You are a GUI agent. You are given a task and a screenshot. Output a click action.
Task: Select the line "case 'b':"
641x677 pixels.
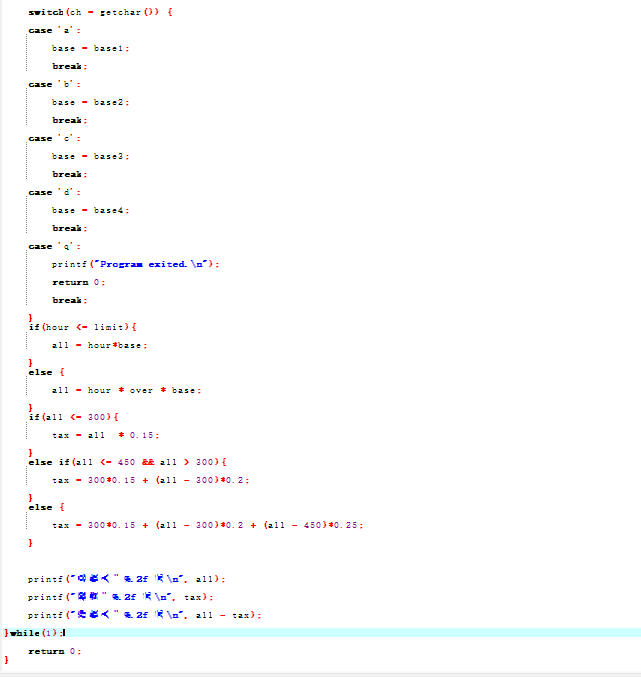54,84
